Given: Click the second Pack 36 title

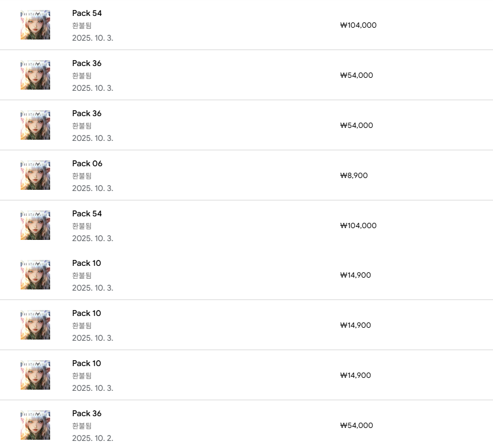Looking at the screenshot, I should point(87,114).
